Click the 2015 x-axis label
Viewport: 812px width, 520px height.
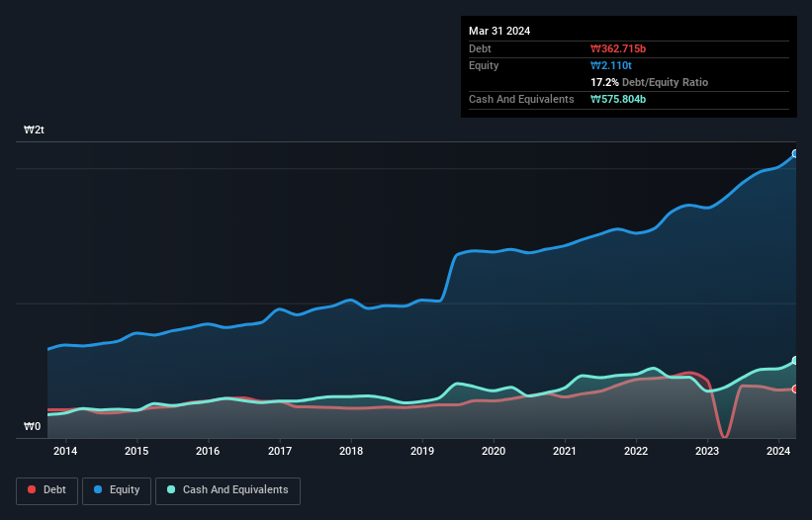tap(136, 451)
